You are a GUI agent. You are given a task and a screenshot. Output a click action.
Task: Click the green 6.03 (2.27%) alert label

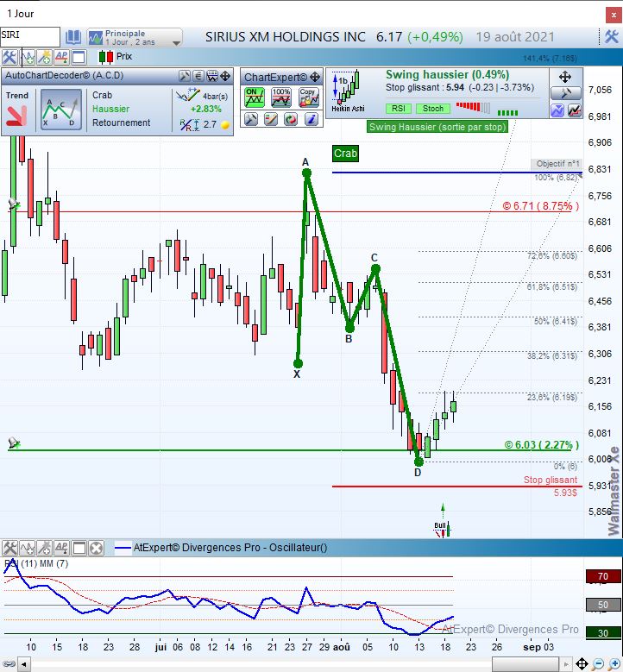pyautogui.click(x=542, y=445)
